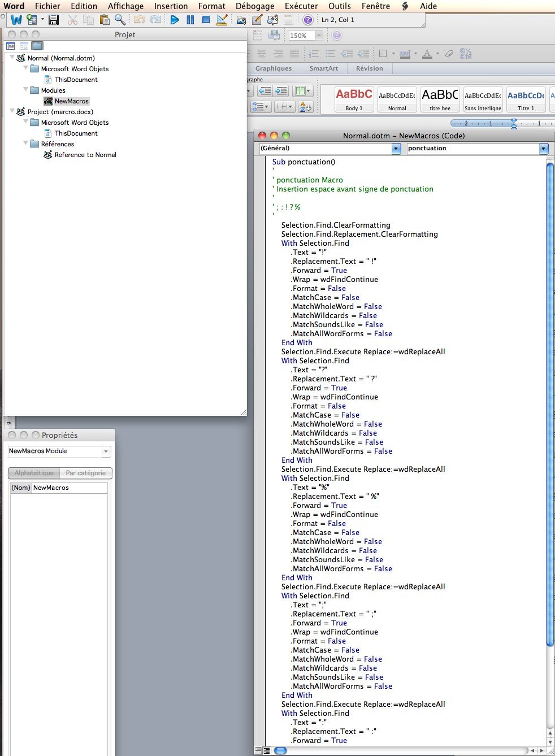
Task: Toggle folders view in Projet panel
Action: pos(37,46)
